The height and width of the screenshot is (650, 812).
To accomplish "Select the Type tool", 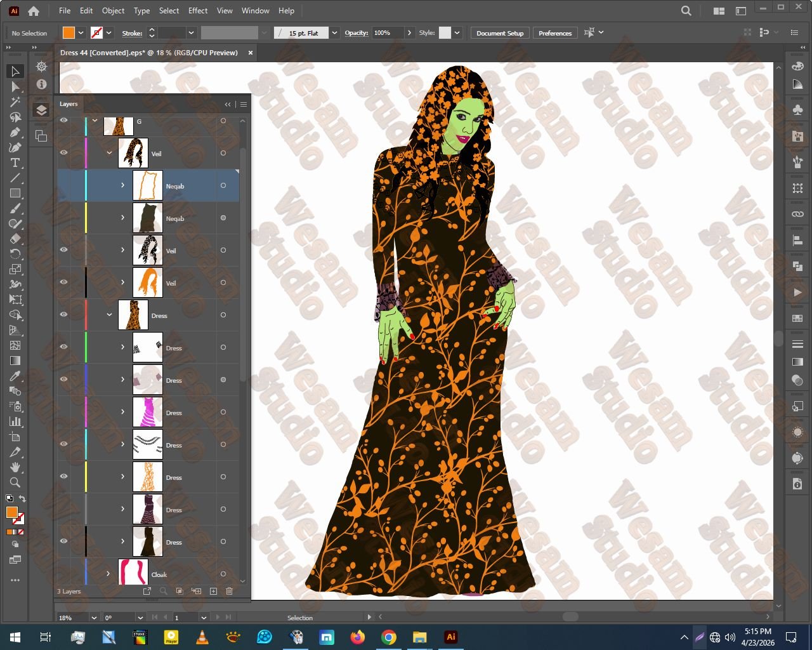I will [x=15, y=162].
